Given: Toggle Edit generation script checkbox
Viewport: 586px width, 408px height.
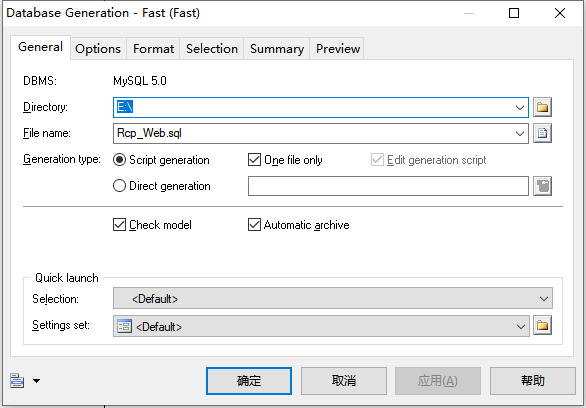Looking at the screenshot, I should coord(377,160).
